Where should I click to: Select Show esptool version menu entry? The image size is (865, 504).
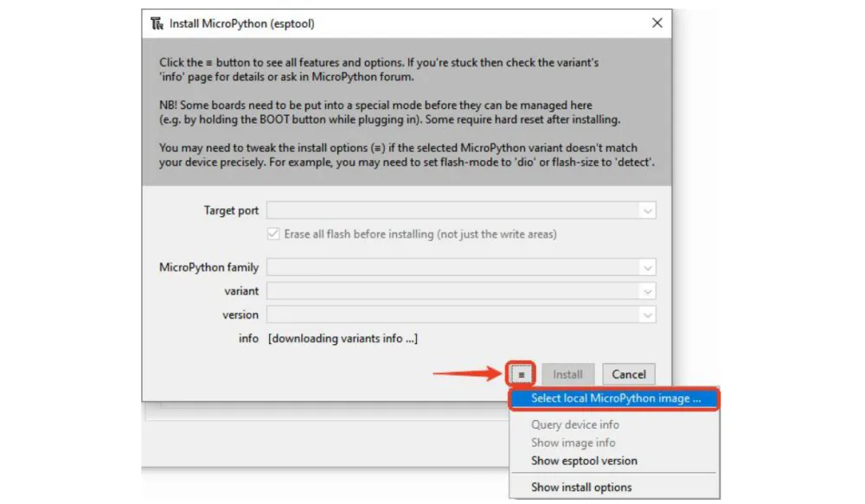[614, 461]
